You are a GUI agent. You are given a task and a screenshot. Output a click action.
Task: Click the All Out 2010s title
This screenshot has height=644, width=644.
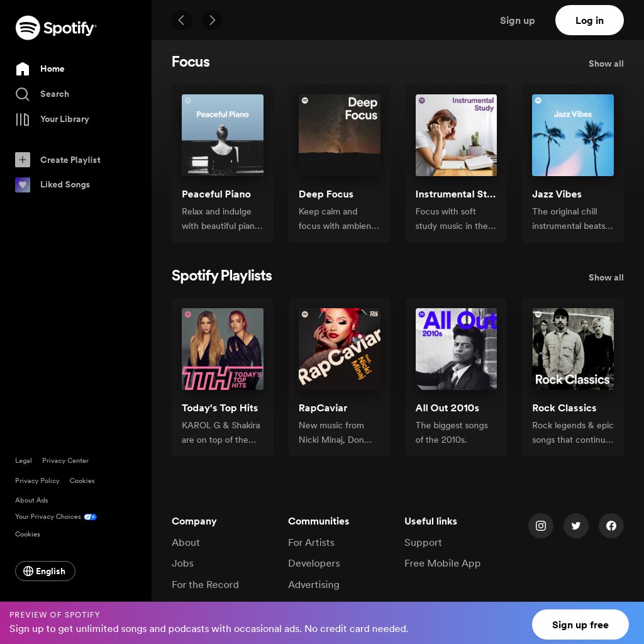click(447, 408)
